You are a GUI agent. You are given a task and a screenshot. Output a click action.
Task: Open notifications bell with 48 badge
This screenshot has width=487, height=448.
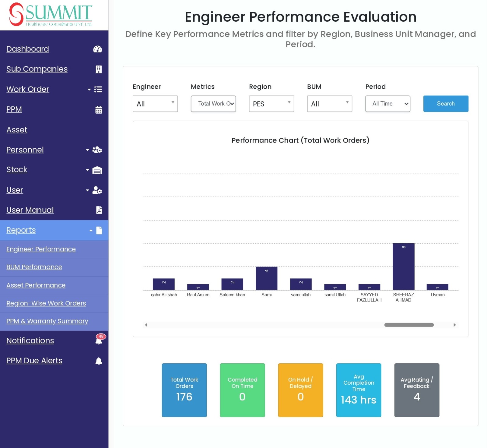(x=99, y=340)
